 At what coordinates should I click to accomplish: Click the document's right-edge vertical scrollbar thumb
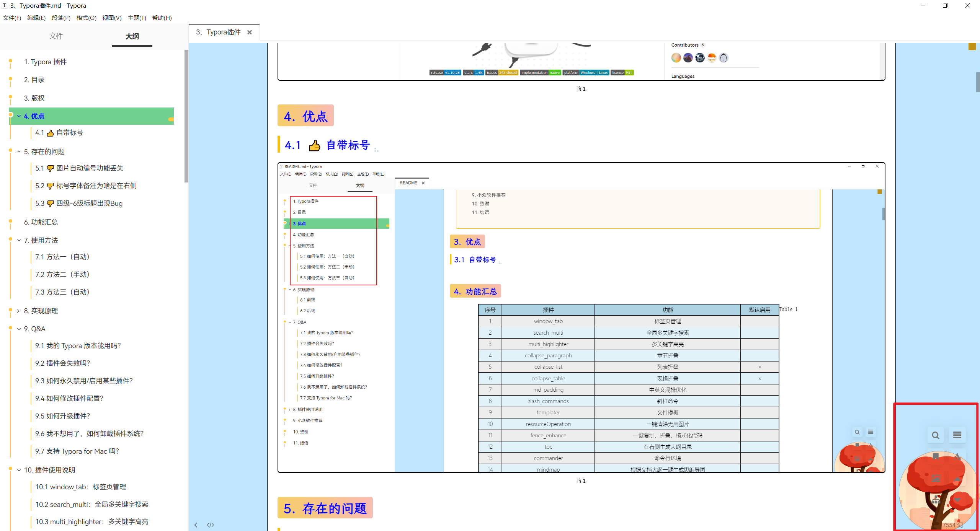978,82
